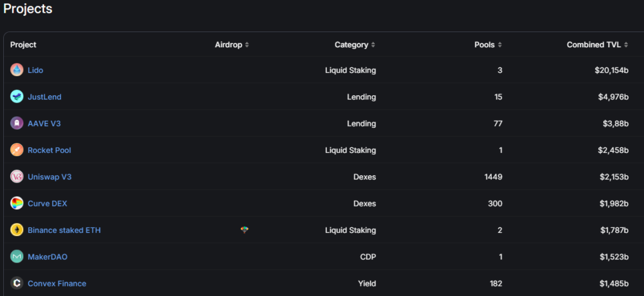Click the Lido project logo icon
Screen dimensions: 644x296
pos(17,70)
